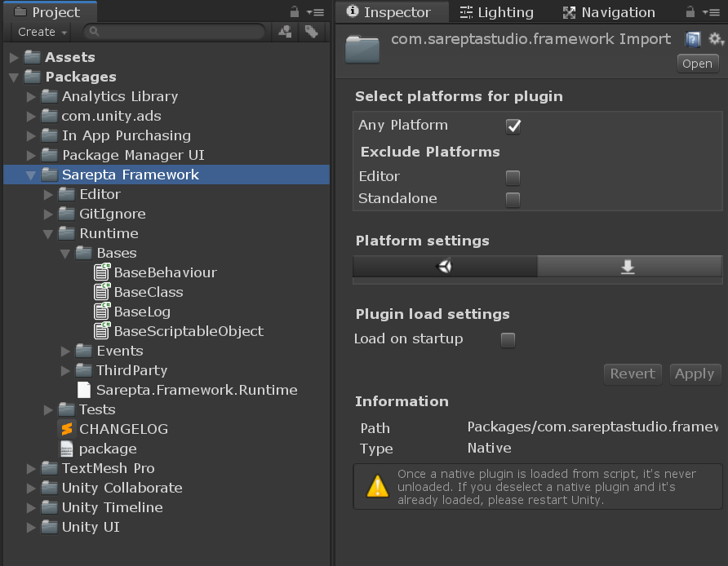Click the search-by-type filter icon
Viewport: 728px width, 566px height.
click(x=286, y=32)
